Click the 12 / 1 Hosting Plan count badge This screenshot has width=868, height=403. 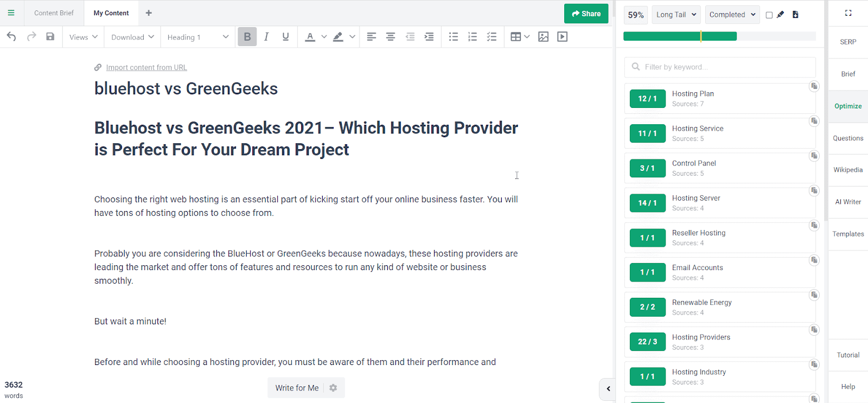pyautogui.click(x=647, y=99)
